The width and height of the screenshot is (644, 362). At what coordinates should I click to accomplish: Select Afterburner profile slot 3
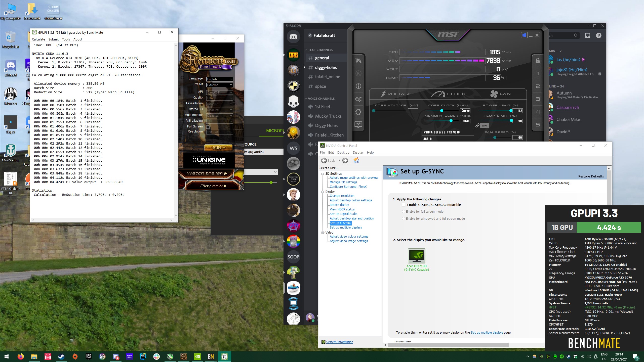tap(538, 99)
